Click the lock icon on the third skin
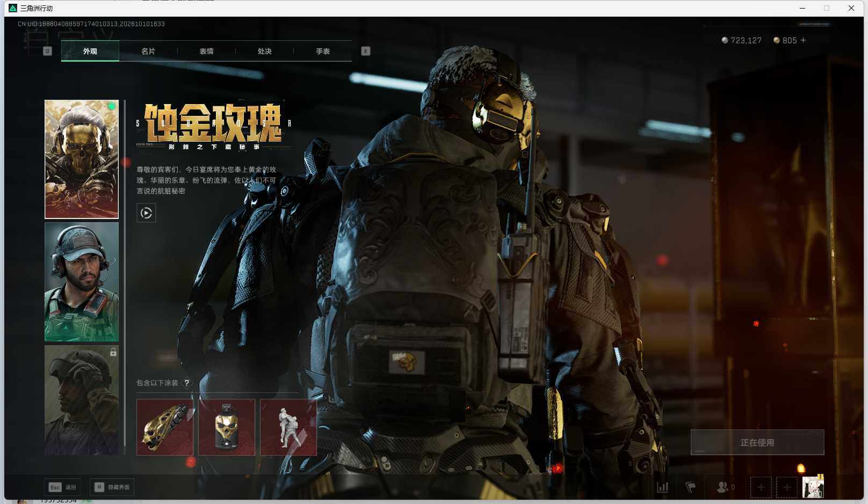 (x=113, y=352)
